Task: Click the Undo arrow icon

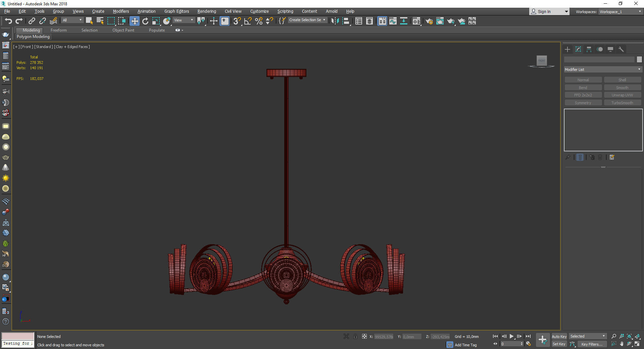Action: (x=8, y=21)
